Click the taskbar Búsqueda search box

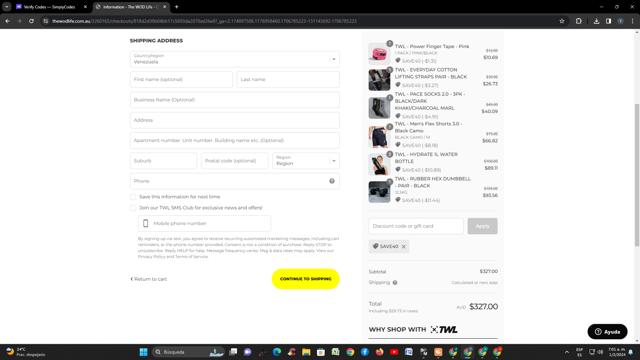(x=189, y=352)
